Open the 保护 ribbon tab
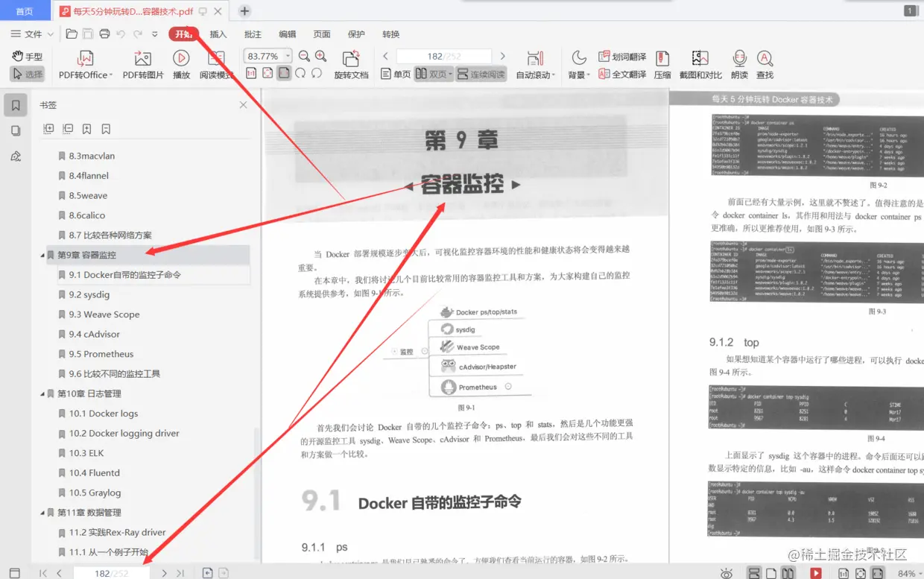This screenshot has width=924, height=579. point(356,34)
